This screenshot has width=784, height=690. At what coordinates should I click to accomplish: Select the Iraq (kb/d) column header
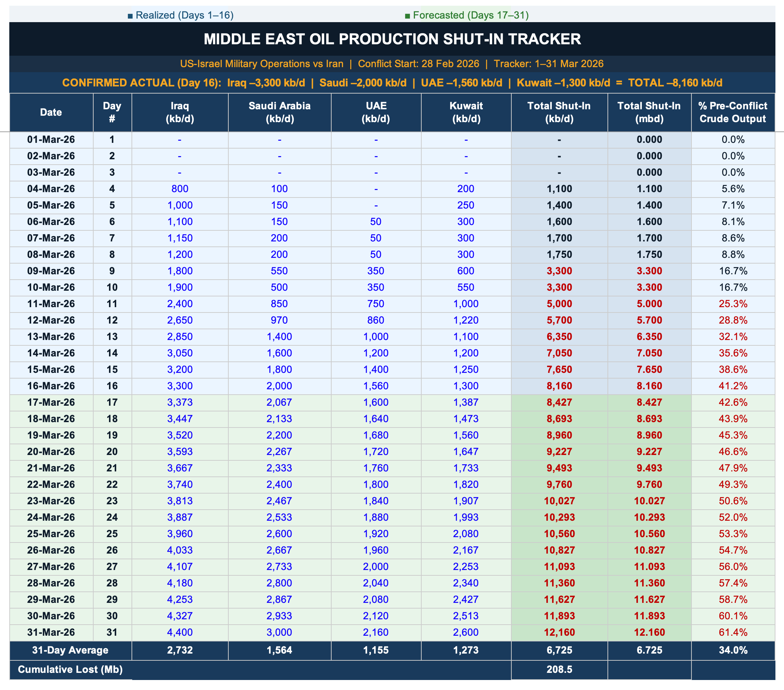pos(179,112)
